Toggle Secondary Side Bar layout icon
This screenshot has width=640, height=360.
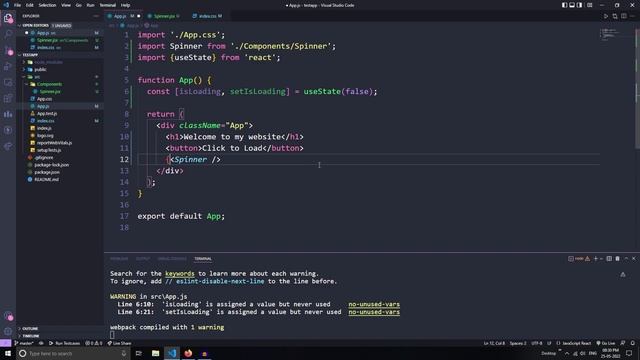(579, 5)
